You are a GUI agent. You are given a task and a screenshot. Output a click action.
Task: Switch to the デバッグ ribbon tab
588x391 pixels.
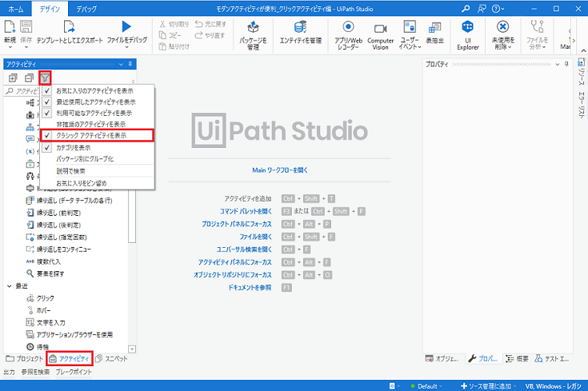[78, 8]
